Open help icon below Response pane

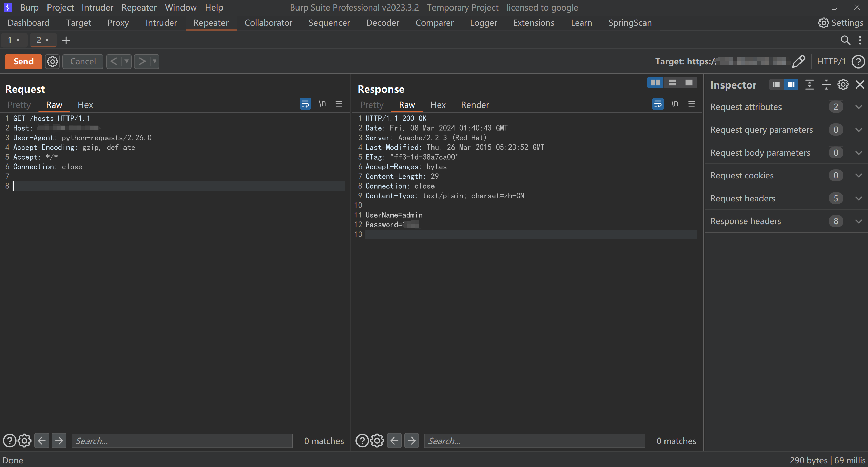[362, 441]
